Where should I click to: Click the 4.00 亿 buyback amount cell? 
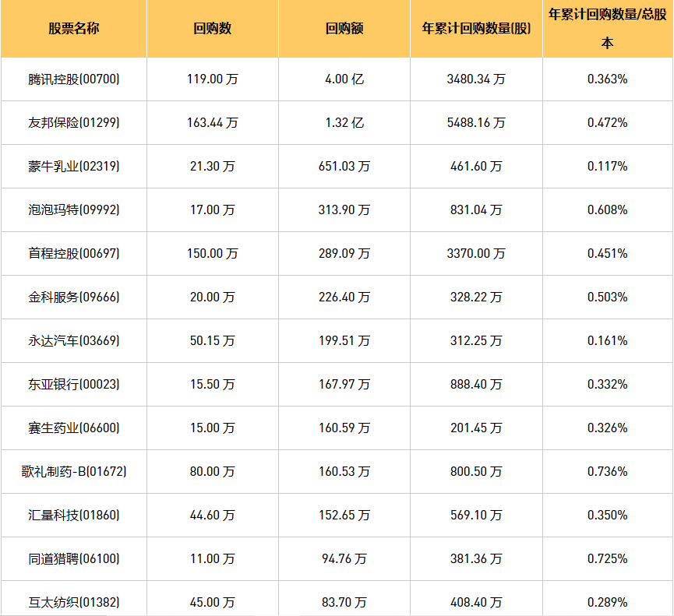click(344, 79)
